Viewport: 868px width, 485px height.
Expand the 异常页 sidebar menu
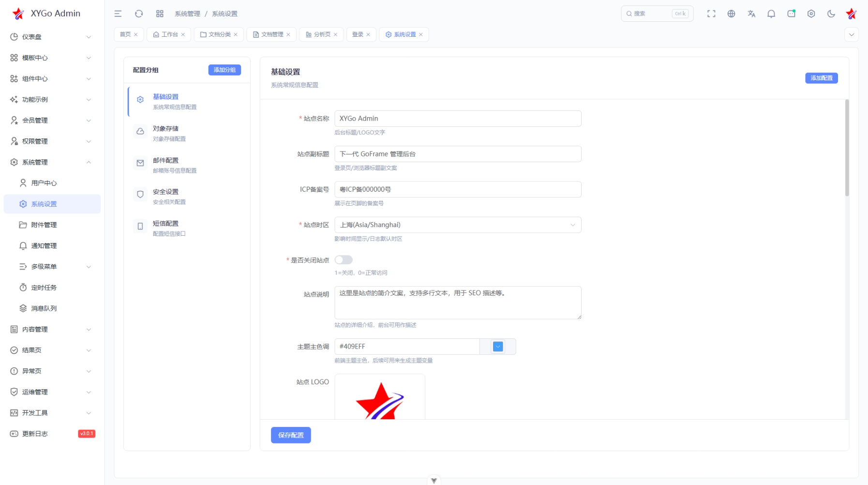pos(52,371)
